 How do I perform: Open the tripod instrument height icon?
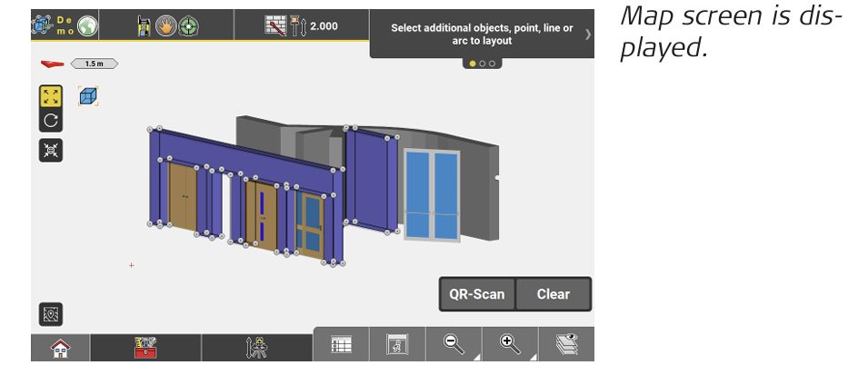click(257, 349)
